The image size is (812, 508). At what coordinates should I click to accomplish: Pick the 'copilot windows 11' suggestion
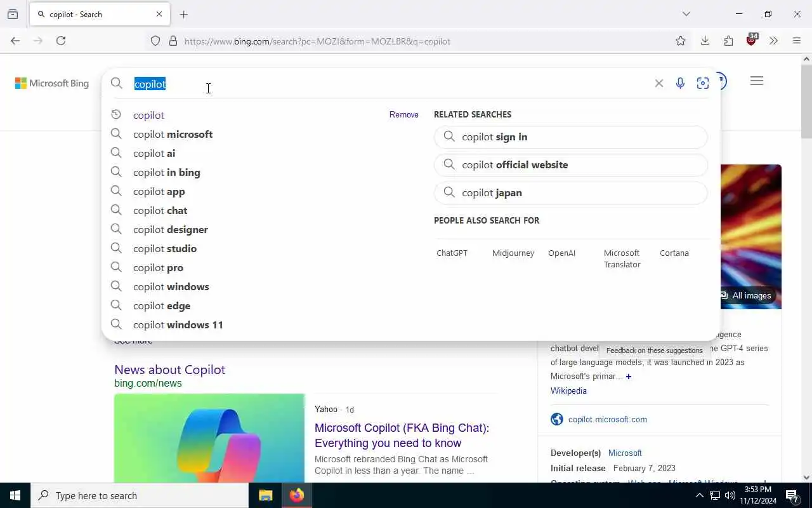click(x=178, y=324)
